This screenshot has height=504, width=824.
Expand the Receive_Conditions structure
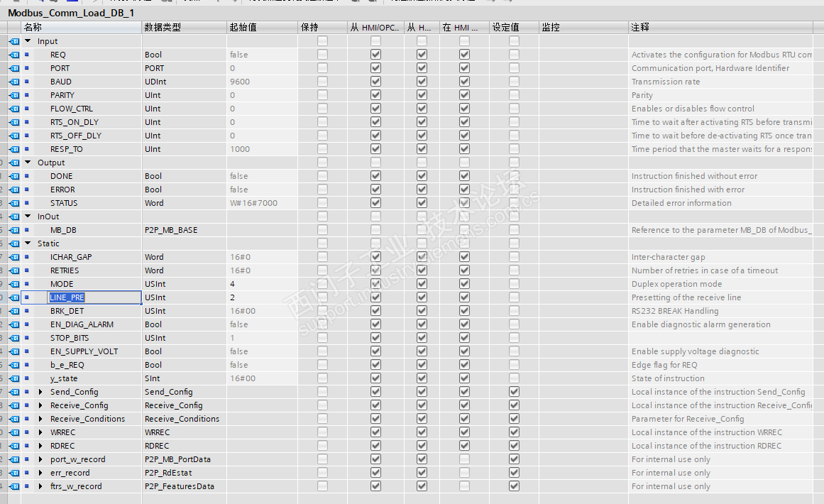point(40,419)
